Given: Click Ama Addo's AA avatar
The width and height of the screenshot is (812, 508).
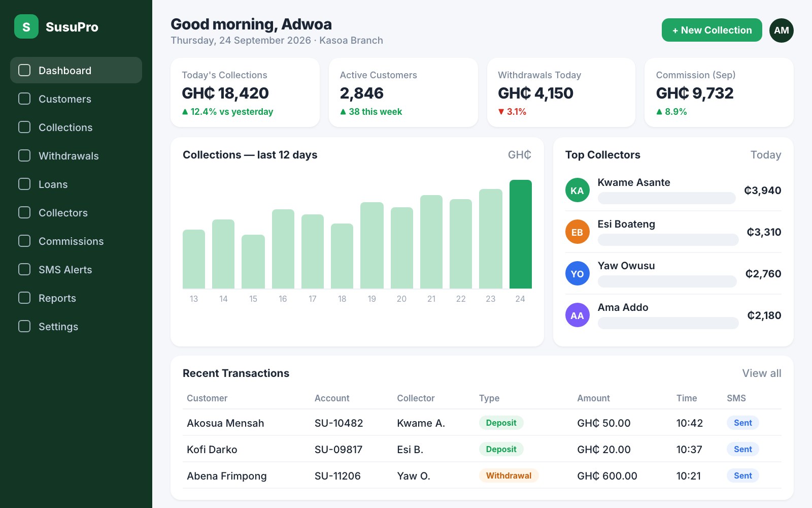Looking at the screenshot, I should pos(578,315).
